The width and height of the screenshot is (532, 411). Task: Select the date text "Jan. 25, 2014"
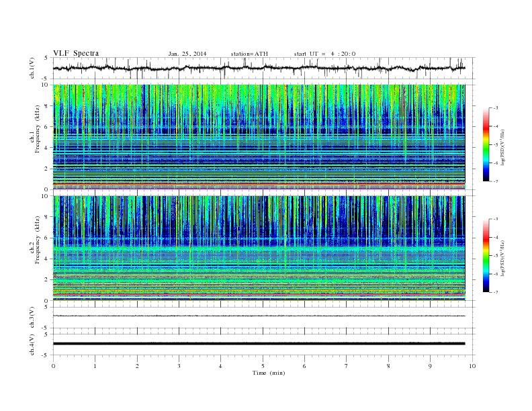[187, 54]
